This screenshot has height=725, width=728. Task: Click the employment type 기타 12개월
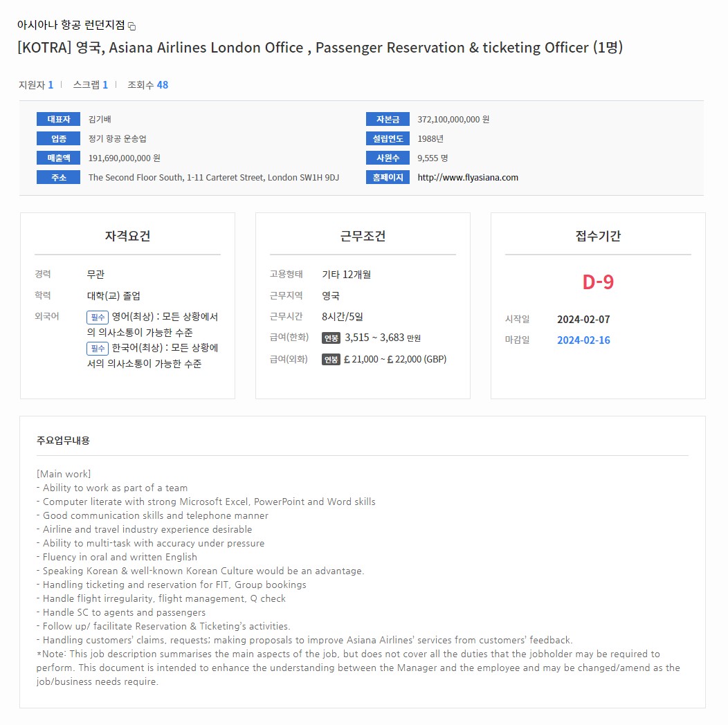[x=347, y=275]
